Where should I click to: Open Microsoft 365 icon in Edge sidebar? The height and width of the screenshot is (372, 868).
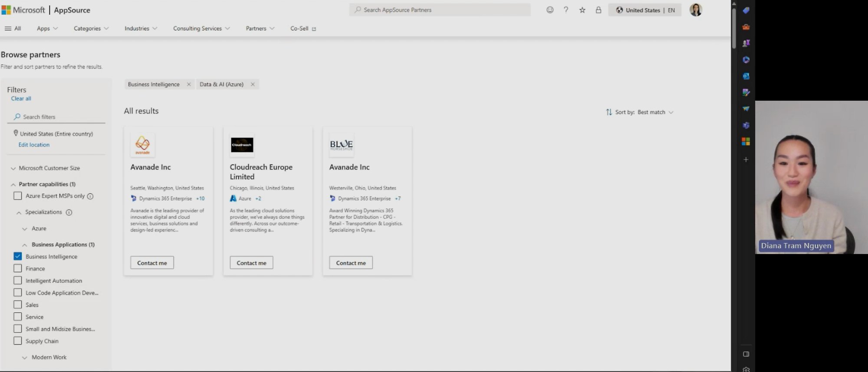pyautogui.click(x=746, y=60)
